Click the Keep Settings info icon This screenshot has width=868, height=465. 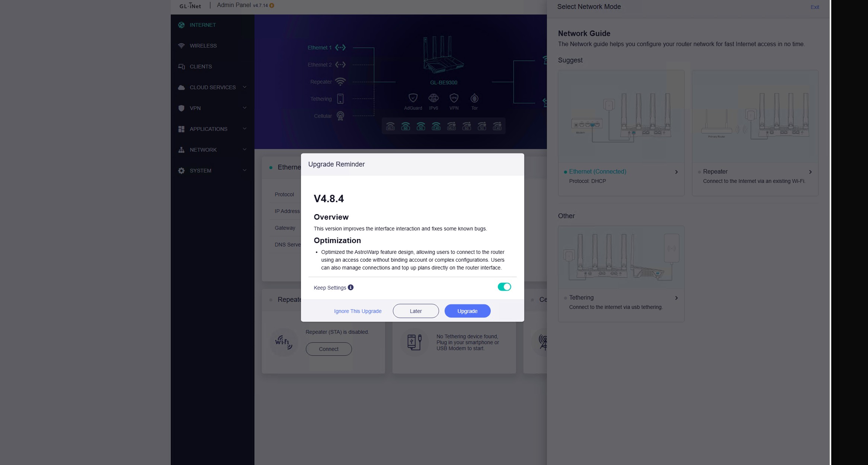click(350, 287)
